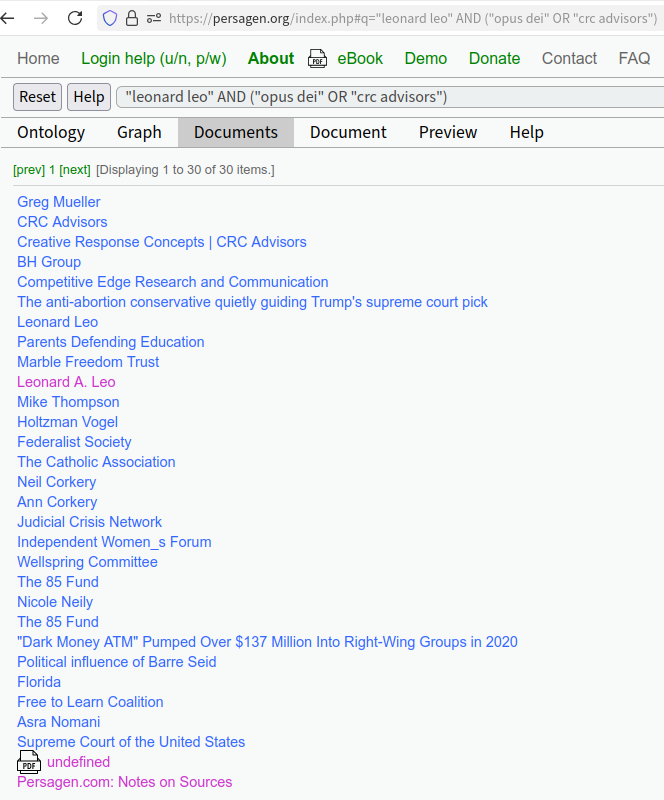The width and height of the screenshot is (664, 800).
Task: Open the Federalist Society link
Action: 74,442
